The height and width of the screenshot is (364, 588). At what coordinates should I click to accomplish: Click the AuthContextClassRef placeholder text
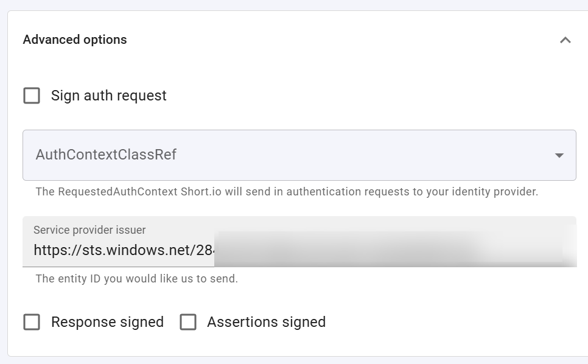tap(106, 155)
